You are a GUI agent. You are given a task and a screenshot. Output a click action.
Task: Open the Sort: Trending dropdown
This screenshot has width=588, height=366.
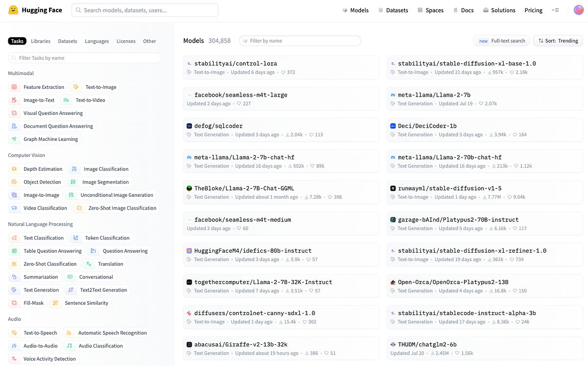click(558, 41)
